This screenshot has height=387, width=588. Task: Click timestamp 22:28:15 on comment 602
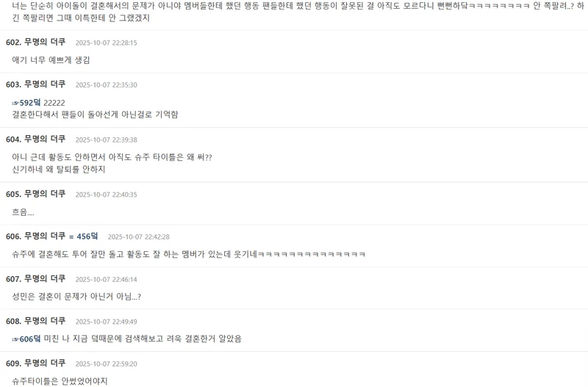click(x=106, y=43)
